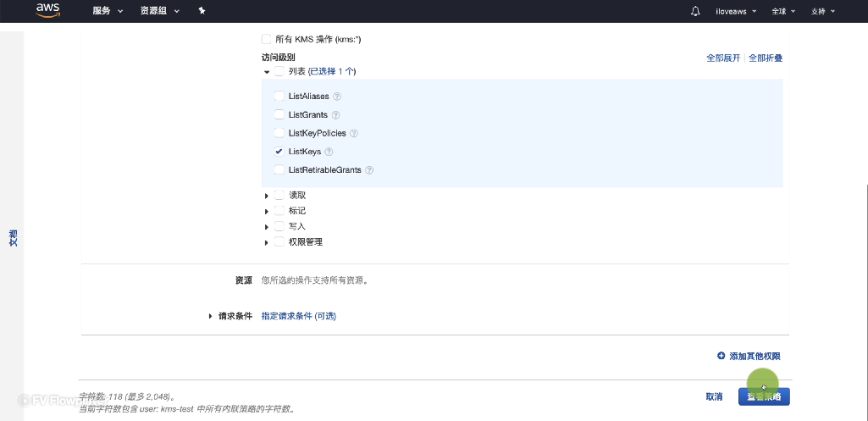Expand the 写入 section arrow
This screenshot has height=421, width=868.
pos(267,227)
